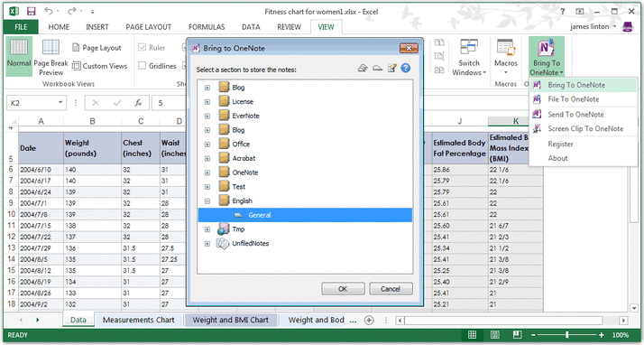This screenshot has height=345, width=644.
Task: Click OK in the dialog
Action: [x=343, y=289]
